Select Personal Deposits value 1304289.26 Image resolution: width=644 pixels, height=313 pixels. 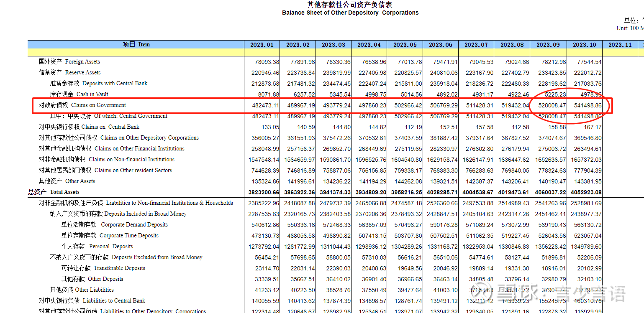point(407,247)
